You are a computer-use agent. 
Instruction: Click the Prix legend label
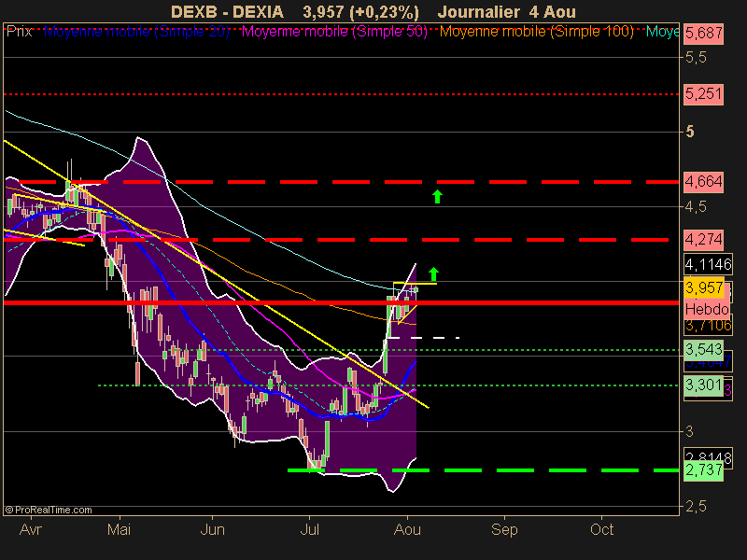(x=20, y=32)
